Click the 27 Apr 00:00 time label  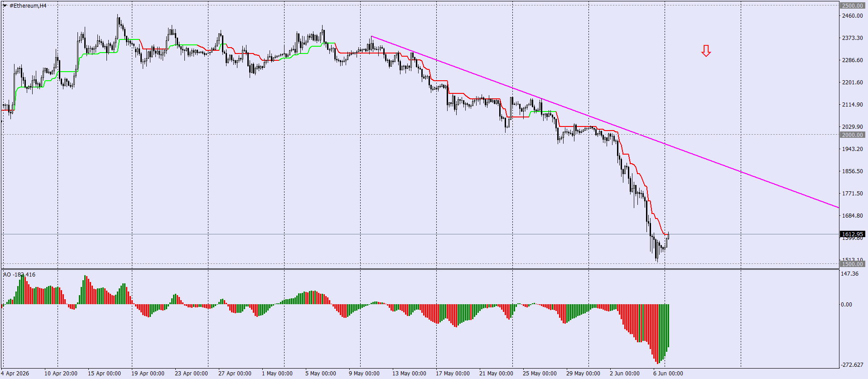[x=235, y=374]
